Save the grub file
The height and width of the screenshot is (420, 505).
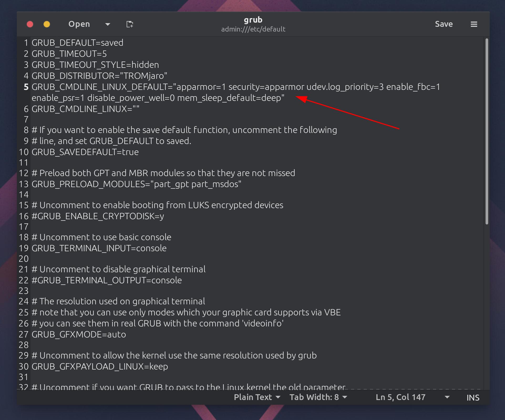[444, 24]
